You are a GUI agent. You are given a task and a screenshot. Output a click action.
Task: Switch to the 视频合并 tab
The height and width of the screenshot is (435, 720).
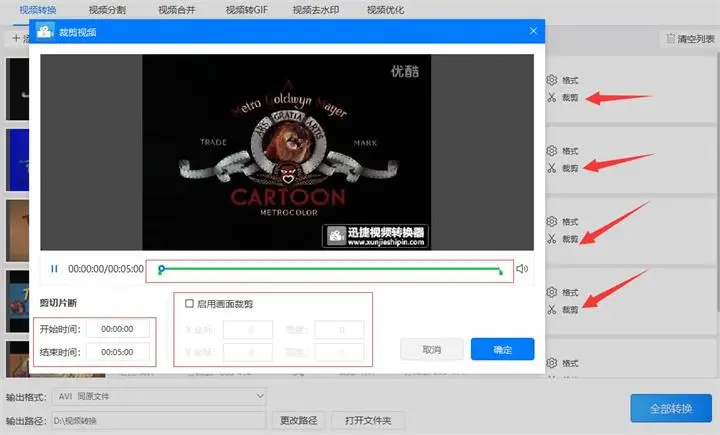[x=177, y=10]
